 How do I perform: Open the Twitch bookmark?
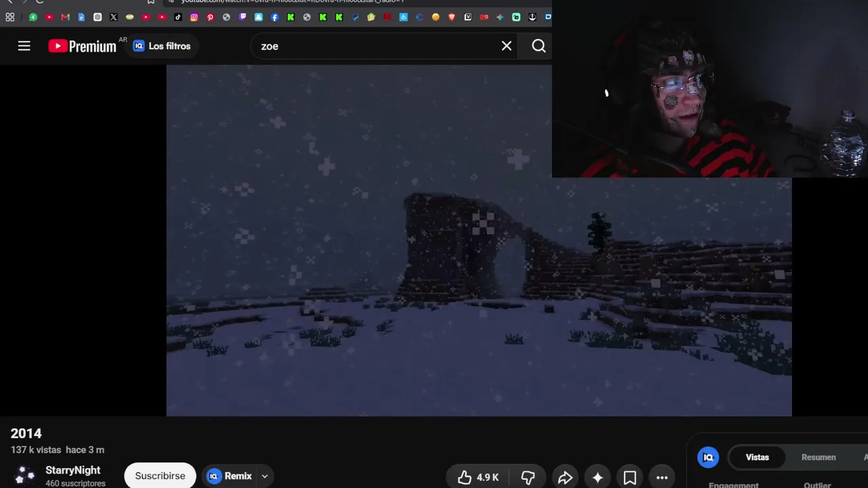[243, 17]
